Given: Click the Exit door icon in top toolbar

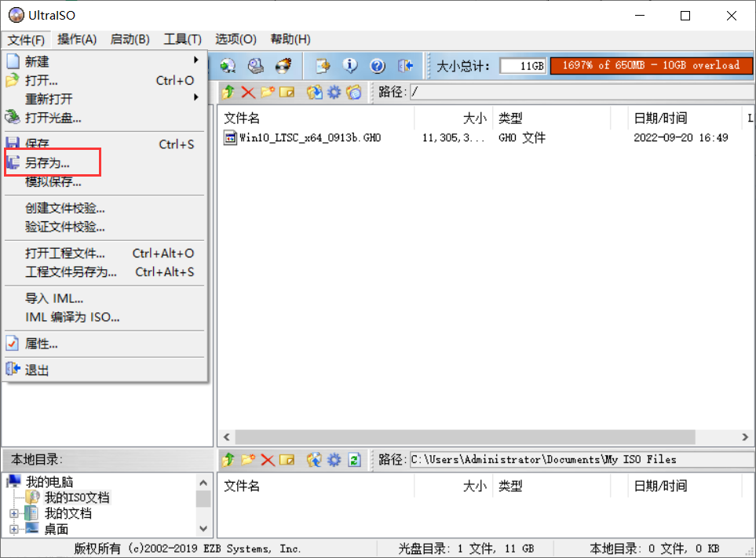Looking at the screenshot, I should click(x=406, y=66).
